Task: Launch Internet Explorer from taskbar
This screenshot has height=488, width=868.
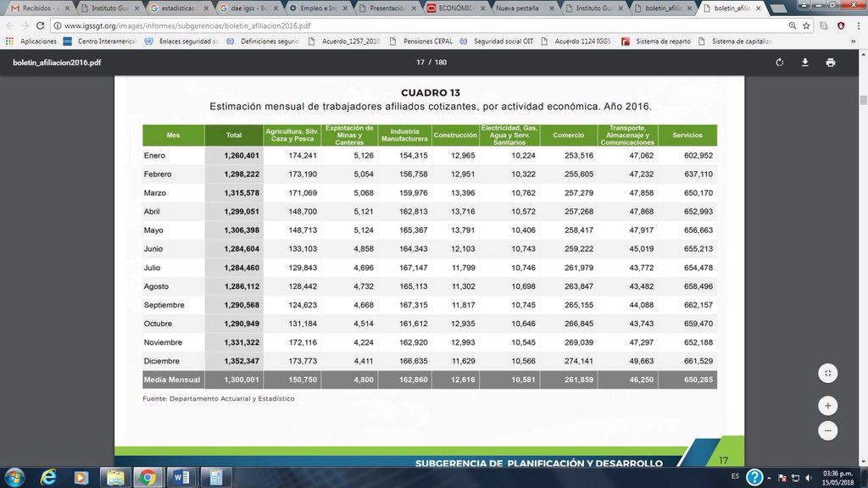Action: pyautogui.click(x=48, y=477)
